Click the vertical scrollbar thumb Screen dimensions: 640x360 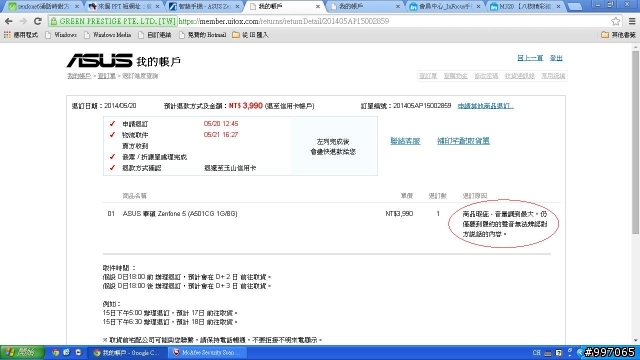pos(636,142)
